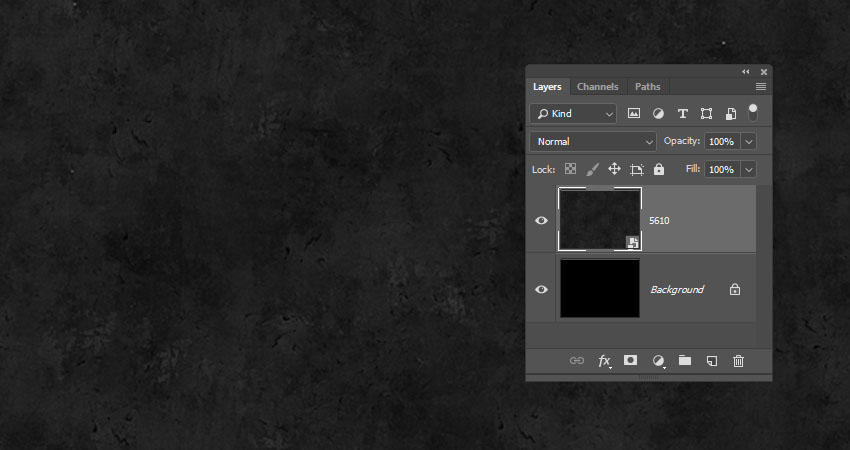This screenshot has width=850, height=450.
Task: Delete layer using the trash icon
Action: (x=738, y=360)
